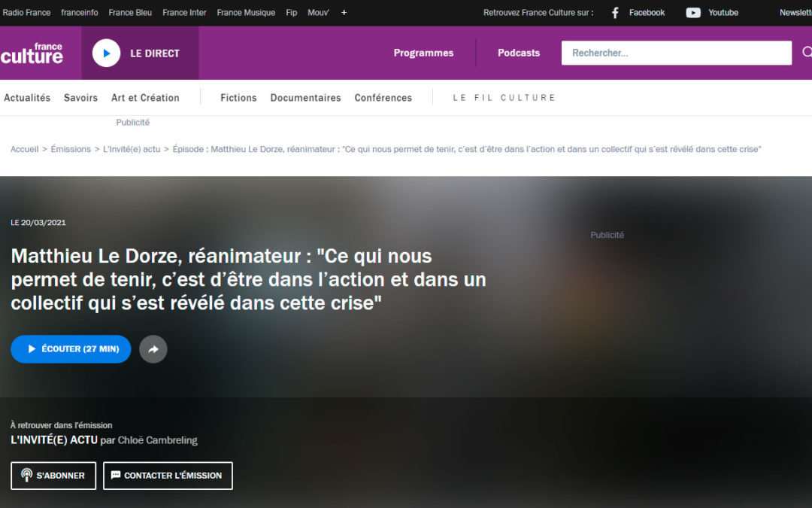812x508 pixels.
Task: Open the Mouv' station link
Action: [x=318, y=13]
